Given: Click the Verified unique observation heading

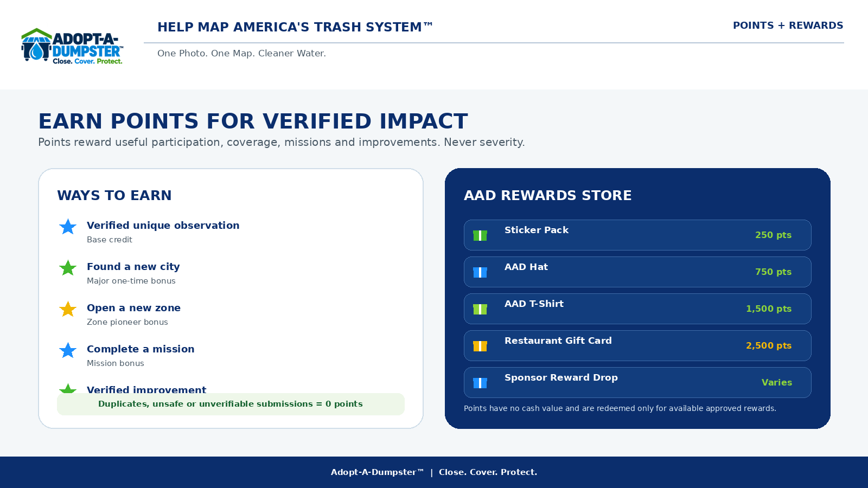Looking at the screenshot, I should pos(163,225).
